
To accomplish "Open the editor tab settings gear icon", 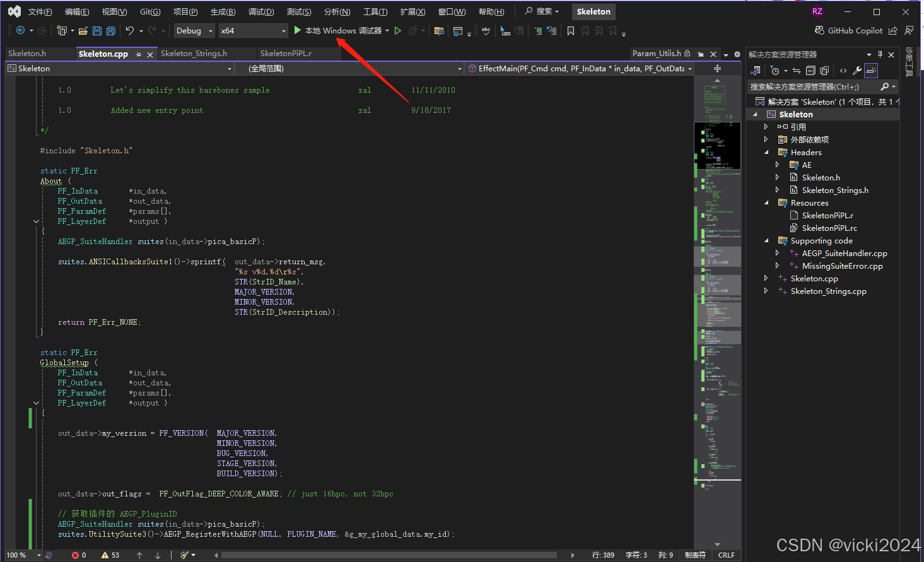I will point(737,54).
